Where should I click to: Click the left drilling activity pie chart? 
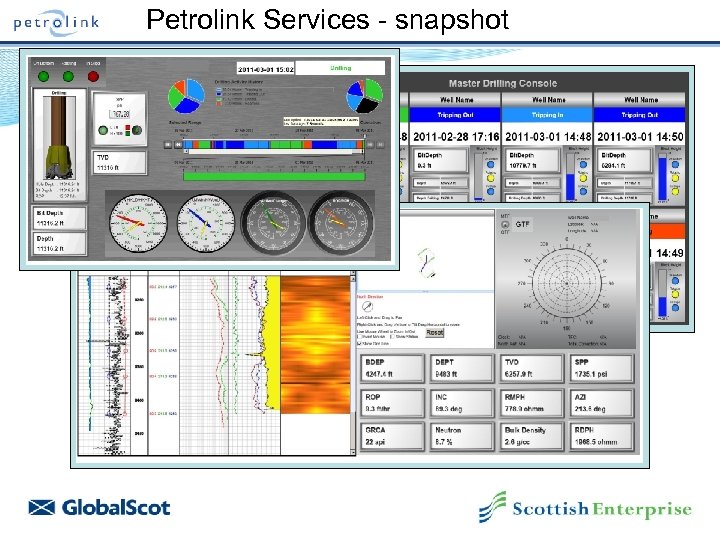[x=186, y=96]
